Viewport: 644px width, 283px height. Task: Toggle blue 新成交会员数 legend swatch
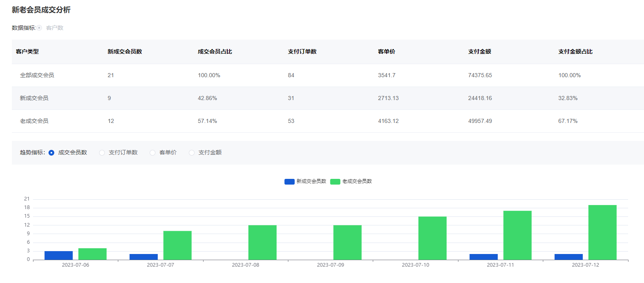(290, 182)
